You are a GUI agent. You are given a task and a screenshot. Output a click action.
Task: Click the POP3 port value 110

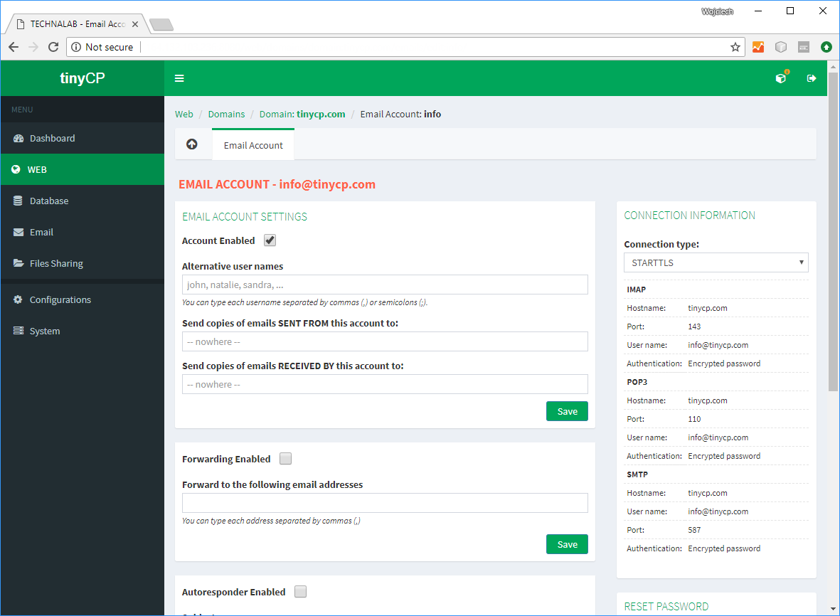[694, 419]
